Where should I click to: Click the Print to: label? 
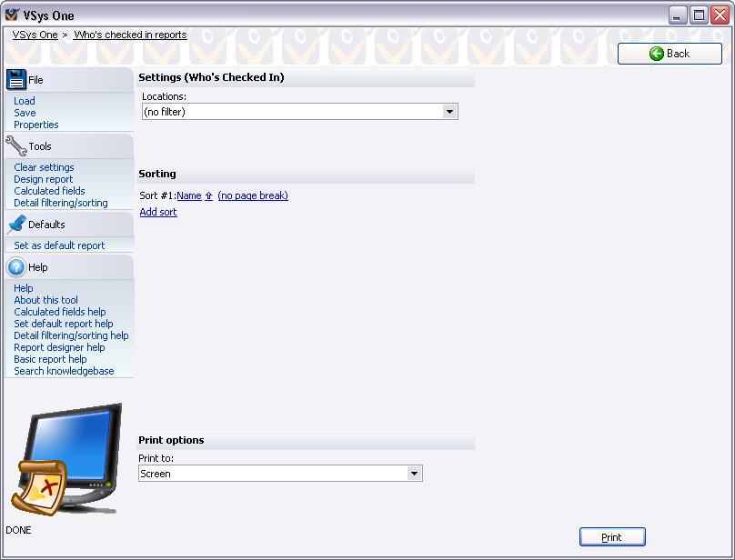coord(156,458)
